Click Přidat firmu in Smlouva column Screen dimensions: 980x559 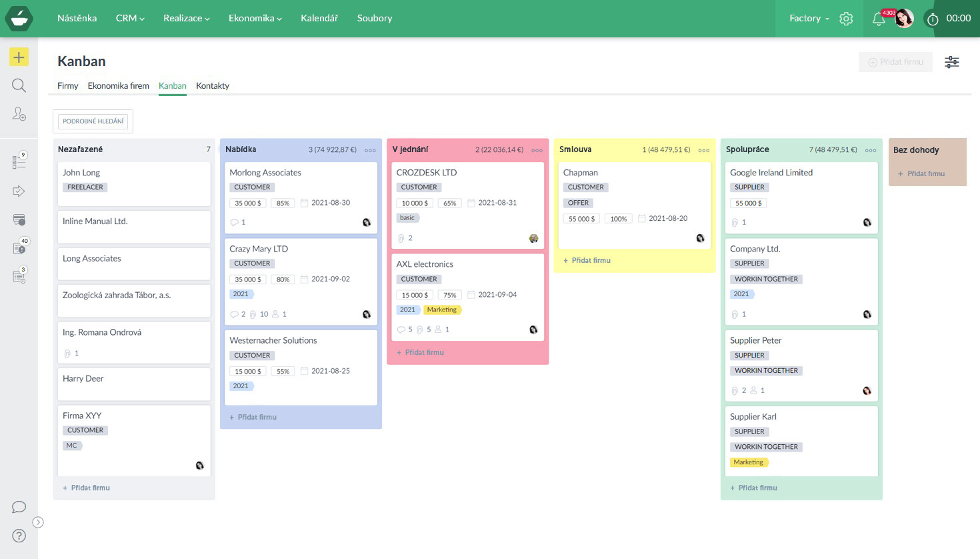click(587, 261)
